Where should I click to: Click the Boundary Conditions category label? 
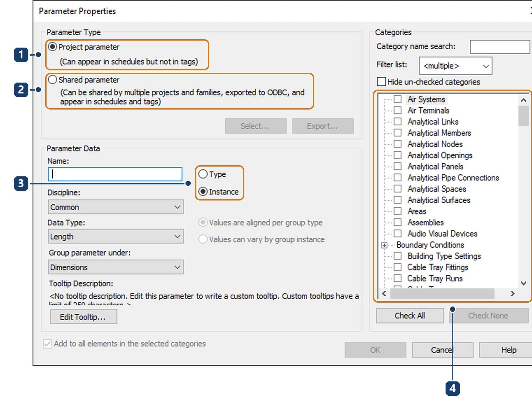pos(430,245)
